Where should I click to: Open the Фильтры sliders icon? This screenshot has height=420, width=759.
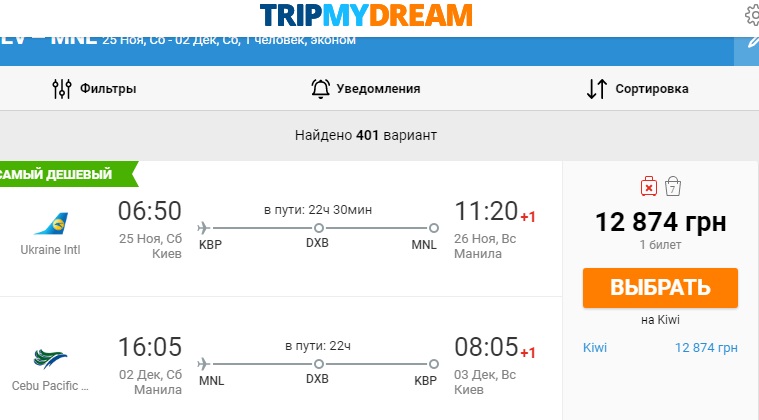pos(62,89)
